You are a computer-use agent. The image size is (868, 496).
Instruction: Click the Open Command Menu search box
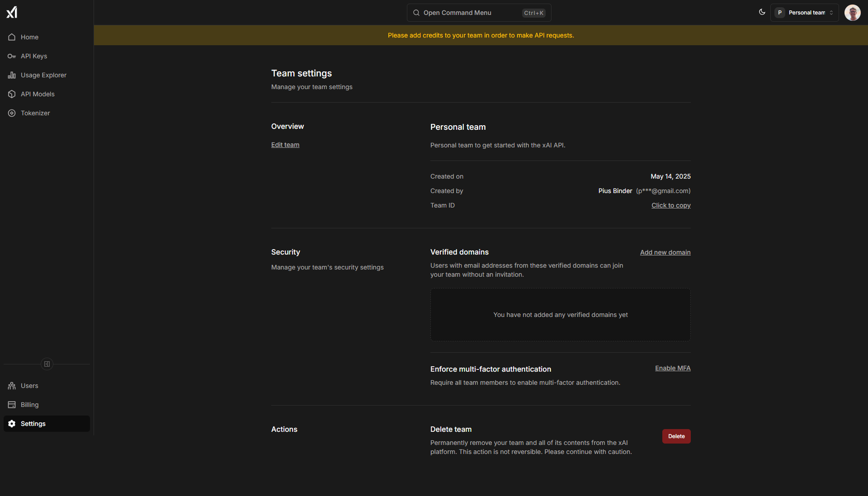(x=479, y=13)
